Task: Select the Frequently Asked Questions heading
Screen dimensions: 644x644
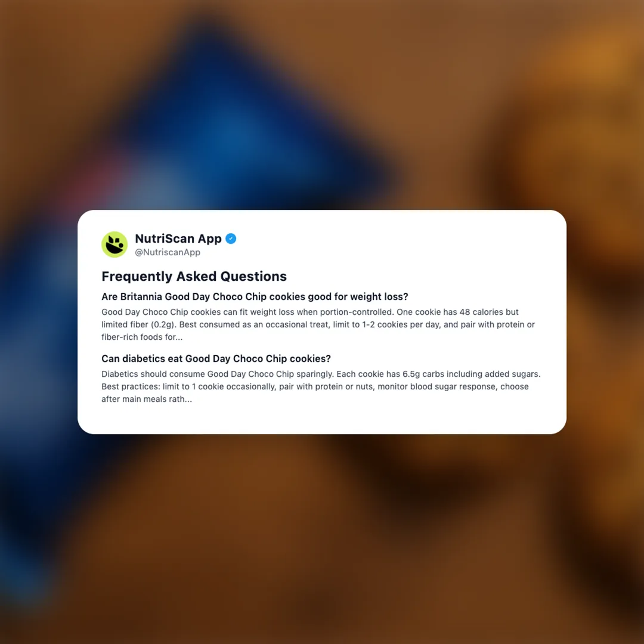Action: click(194, 277)
